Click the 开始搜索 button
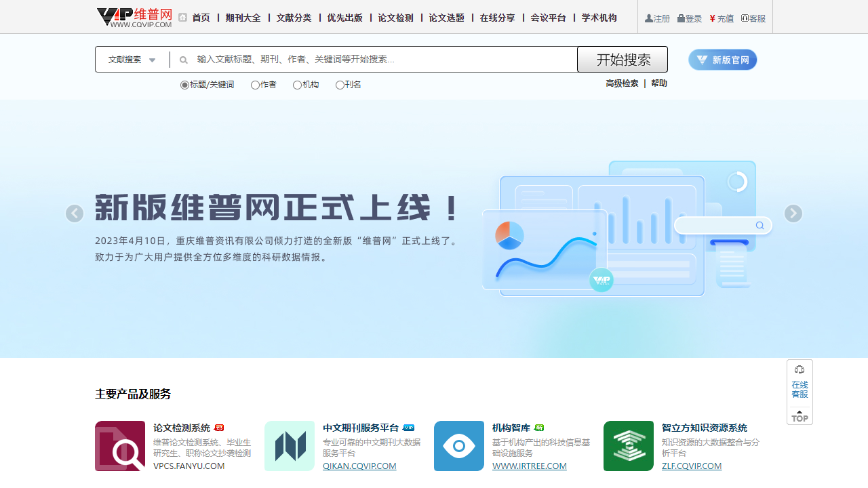868x488 pixels. click(x=623, y=60)
